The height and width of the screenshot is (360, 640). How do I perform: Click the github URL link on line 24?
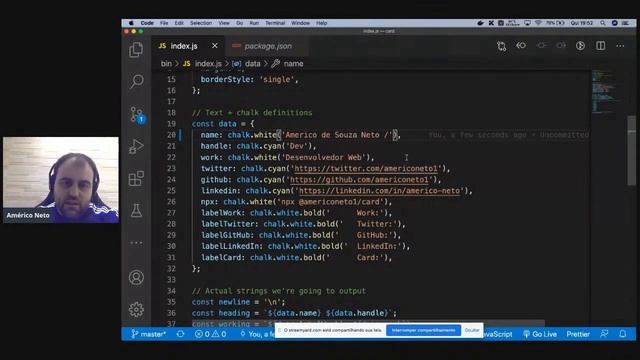pyautogui.click(x=359, y=180)
